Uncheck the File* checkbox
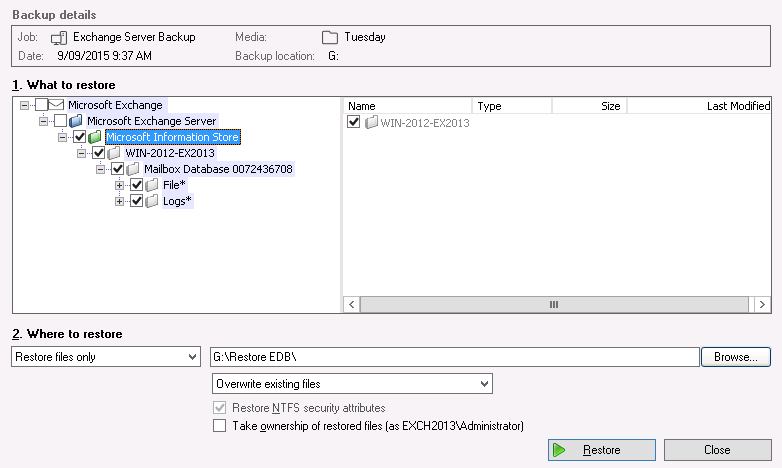Image resolution: width=782 pixels, height=468 pixels. point(137,185)
